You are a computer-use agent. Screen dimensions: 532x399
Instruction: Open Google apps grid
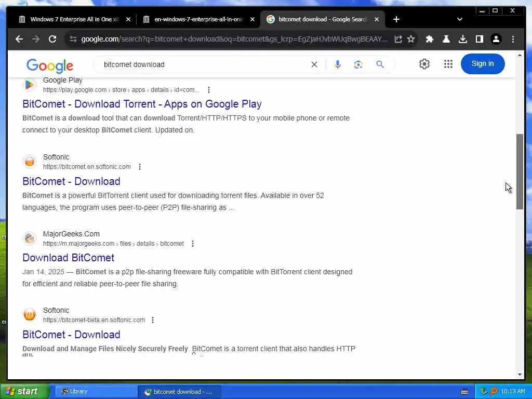[x=448, y=64]
